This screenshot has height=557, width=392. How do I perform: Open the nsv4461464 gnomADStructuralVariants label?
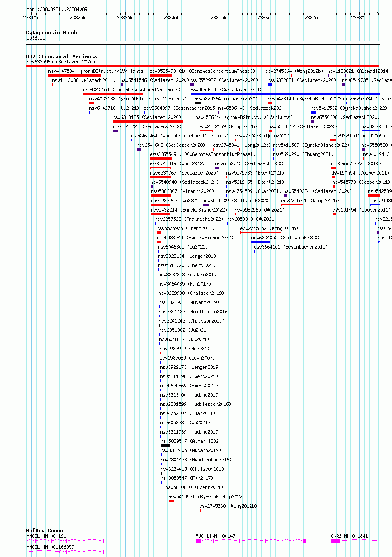coord(180,136)
